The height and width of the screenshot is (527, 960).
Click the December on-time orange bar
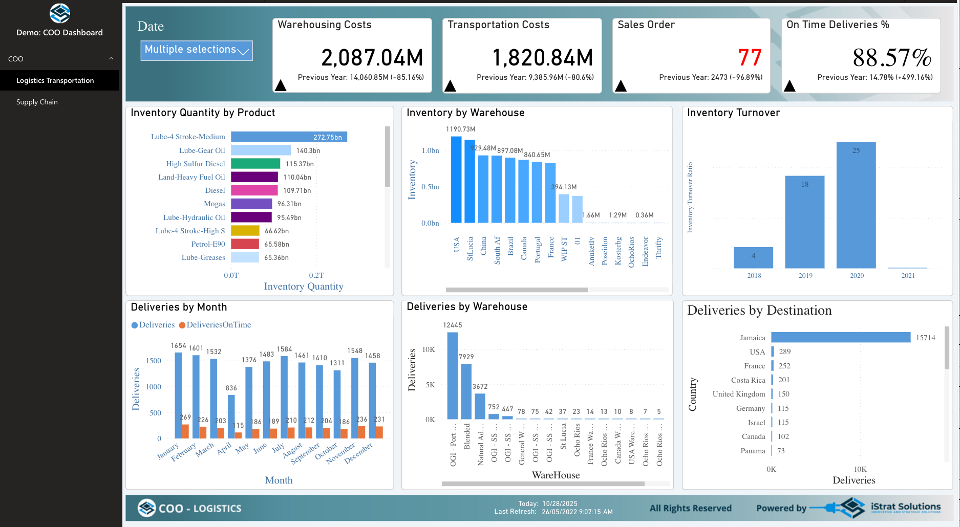click(380, 432)
